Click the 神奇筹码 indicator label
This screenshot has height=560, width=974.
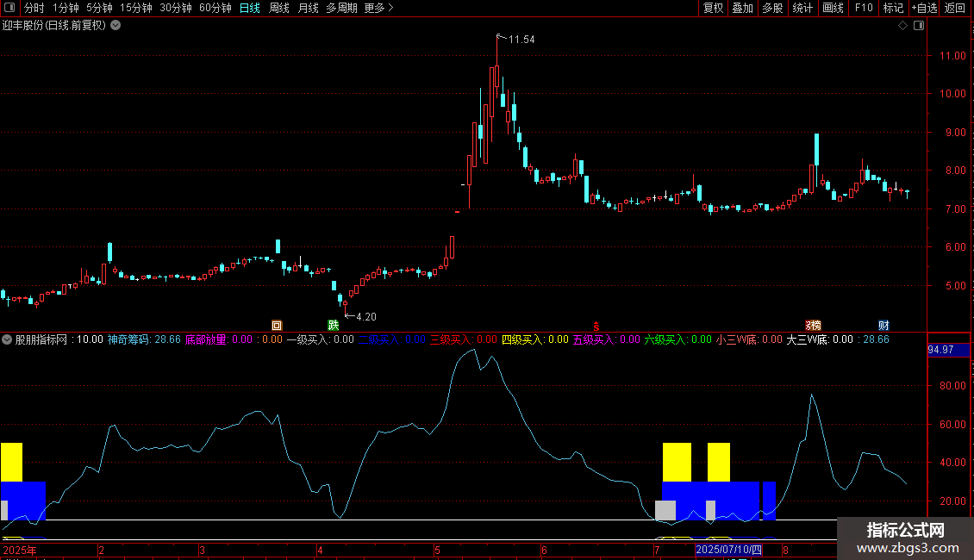click(x=128, y=339)
